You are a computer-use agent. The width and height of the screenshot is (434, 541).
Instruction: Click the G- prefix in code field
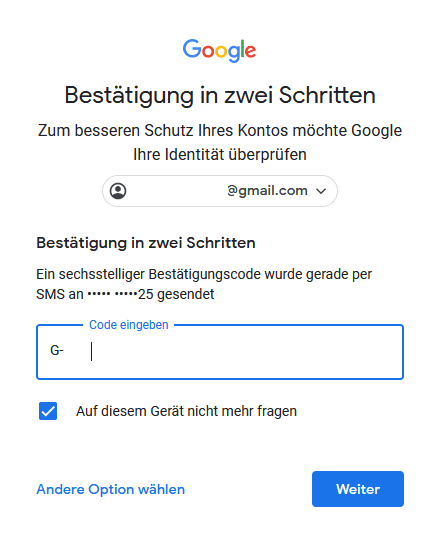tap(57, 351)
